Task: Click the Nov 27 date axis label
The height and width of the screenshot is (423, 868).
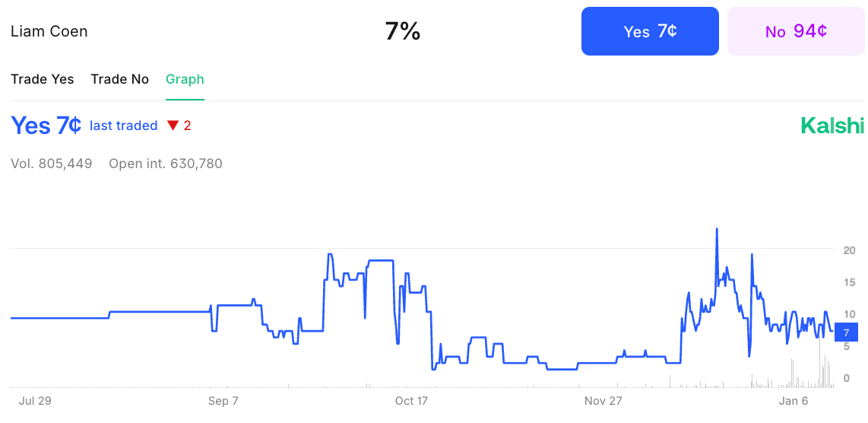Action: (x=603, y=401)
